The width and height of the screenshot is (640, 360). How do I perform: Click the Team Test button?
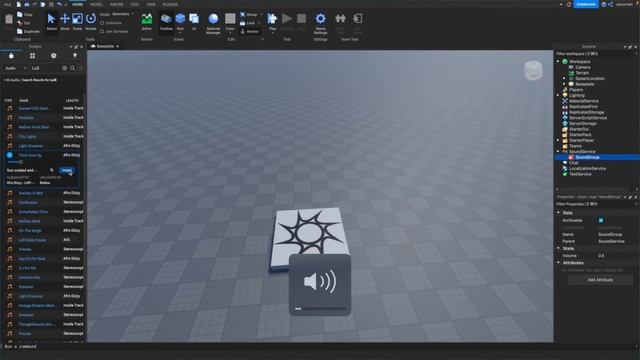coord(340,23)
